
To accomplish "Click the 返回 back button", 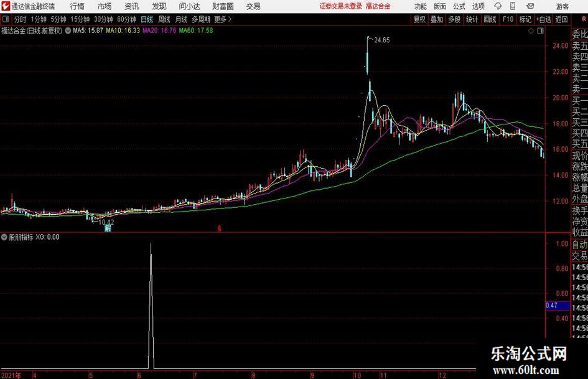I will 561,19.
